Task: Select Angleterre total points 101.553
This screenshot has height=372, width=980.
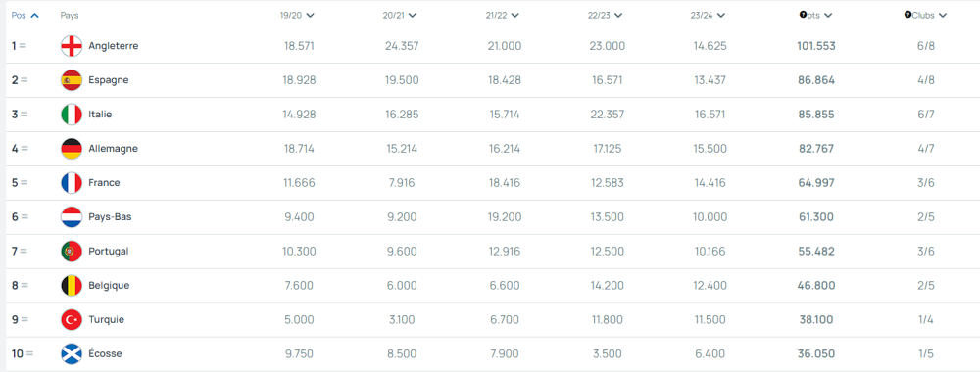Action: point(815,46)
